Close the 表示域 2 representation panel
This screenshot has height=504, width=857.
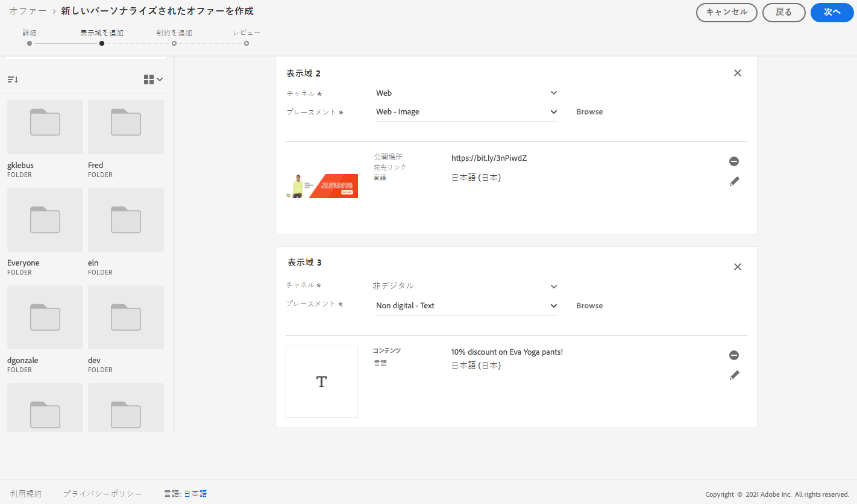[x=737, y=73]
